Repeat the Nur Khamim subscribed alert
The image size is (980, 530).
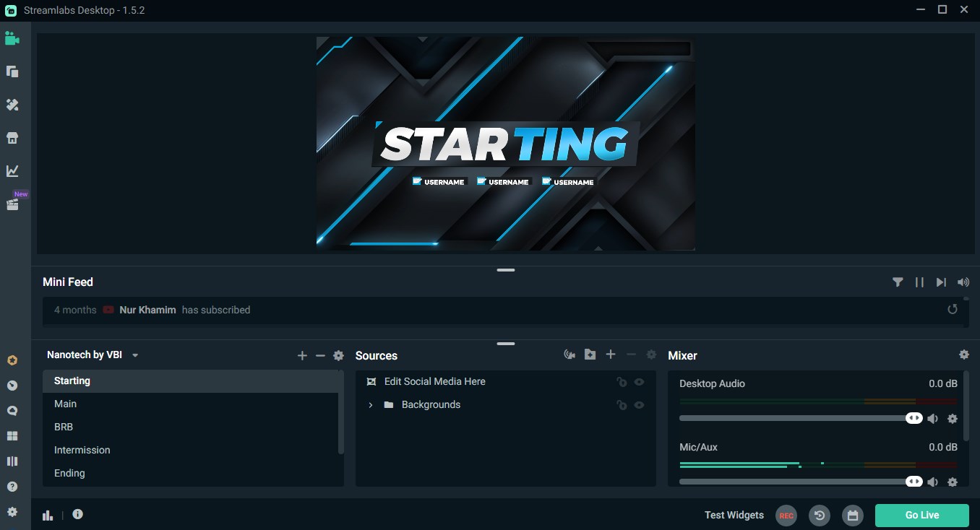[953, 309]
